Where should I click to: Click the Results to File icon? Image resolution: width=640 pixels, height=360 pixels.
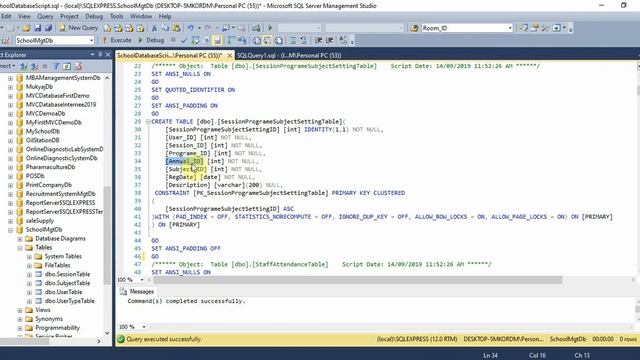pyautogui.click(x=279, y=40)
